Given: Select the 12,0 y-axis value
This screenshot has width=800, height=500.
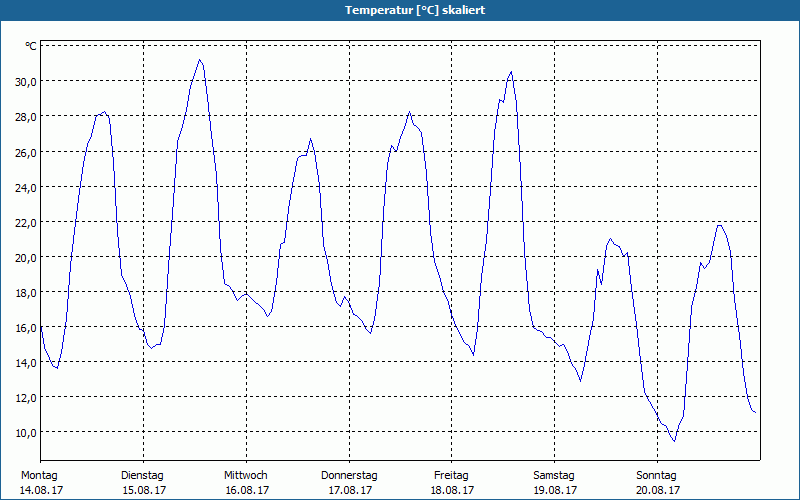Looking at the screenshot, I should click(x=26, y=397).
